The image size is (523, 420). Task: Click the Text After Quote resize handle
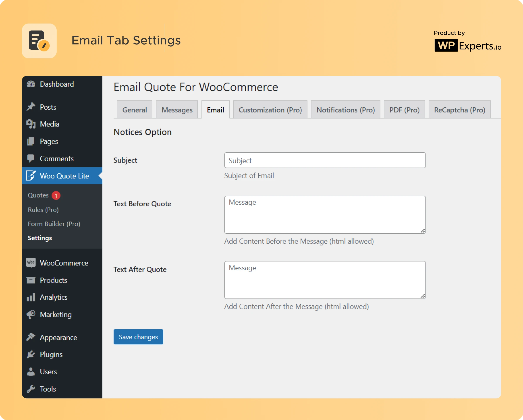point(423,296)
